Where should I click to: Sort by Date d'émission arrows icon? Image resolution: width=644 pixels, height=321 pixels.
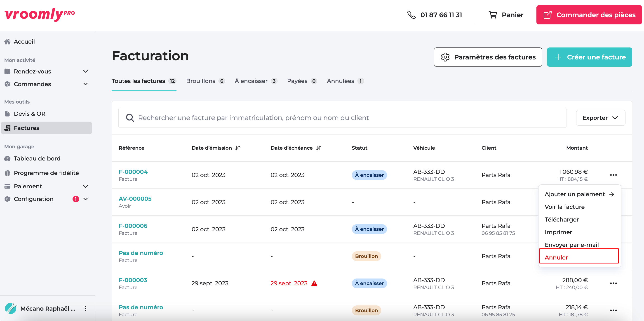(238, 148)
